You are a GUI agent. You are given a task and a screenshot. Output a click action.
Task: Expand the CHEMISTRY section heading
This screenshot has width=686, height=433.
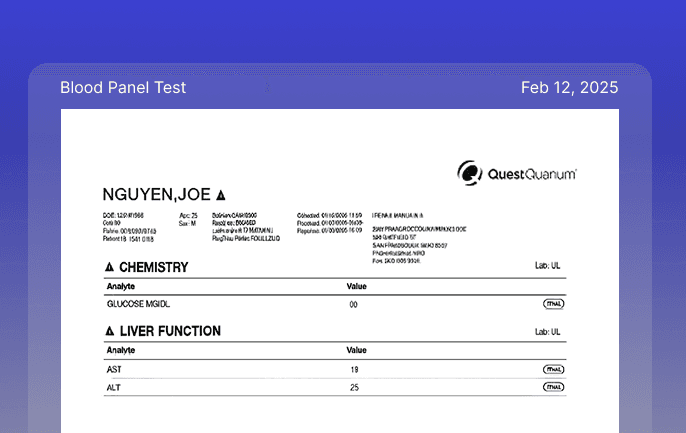pyautogui.click(x=153, y=268)
